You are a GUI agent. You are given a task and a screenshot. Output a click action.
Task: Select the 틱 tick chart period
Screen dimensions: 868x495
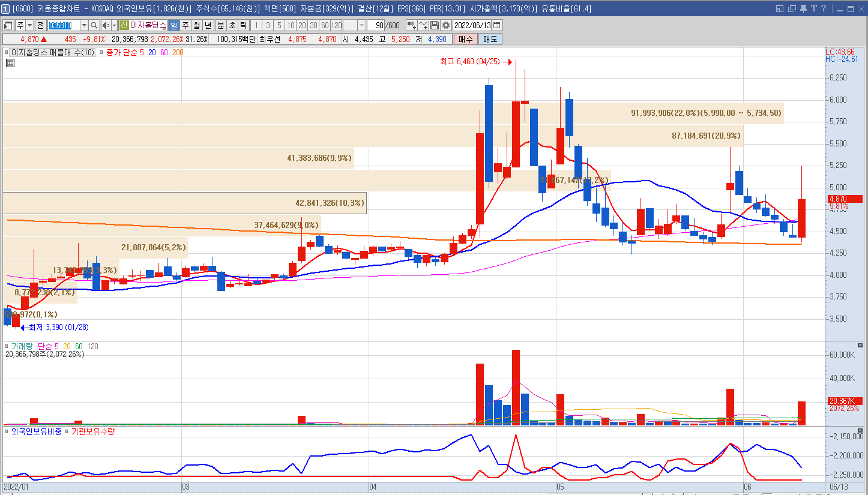(x=243, y=25)
